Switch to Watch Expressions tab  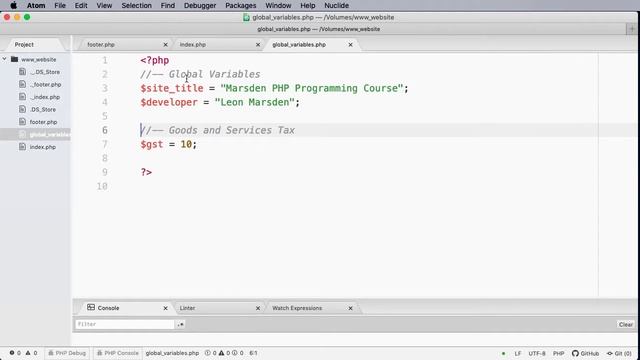pyautogui.click(x=297, y=308)
